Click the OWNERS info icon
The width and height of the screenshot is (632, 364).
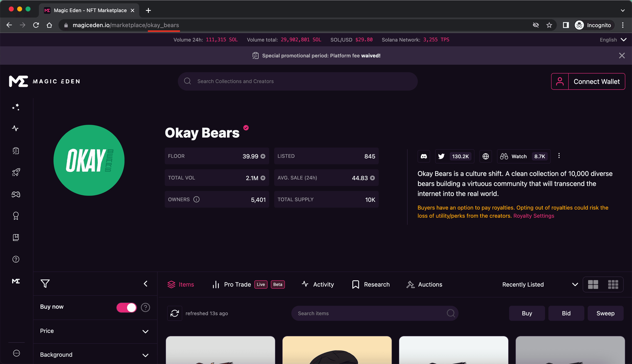[196, 199]
